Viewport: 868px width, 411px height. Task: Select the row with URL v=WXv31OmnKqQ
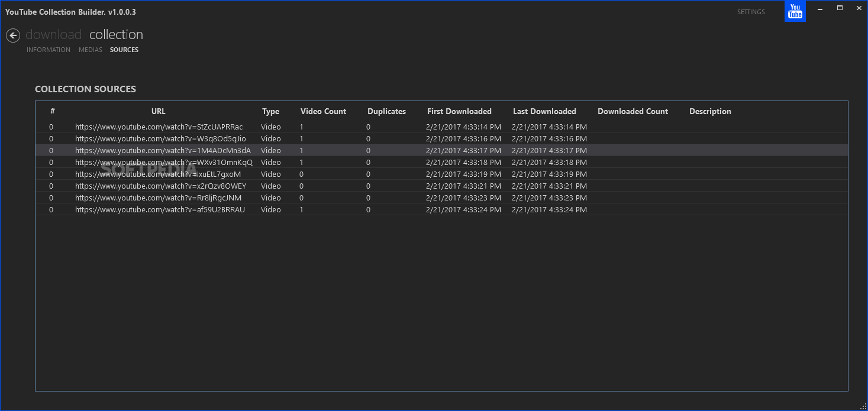pos(441,162)
